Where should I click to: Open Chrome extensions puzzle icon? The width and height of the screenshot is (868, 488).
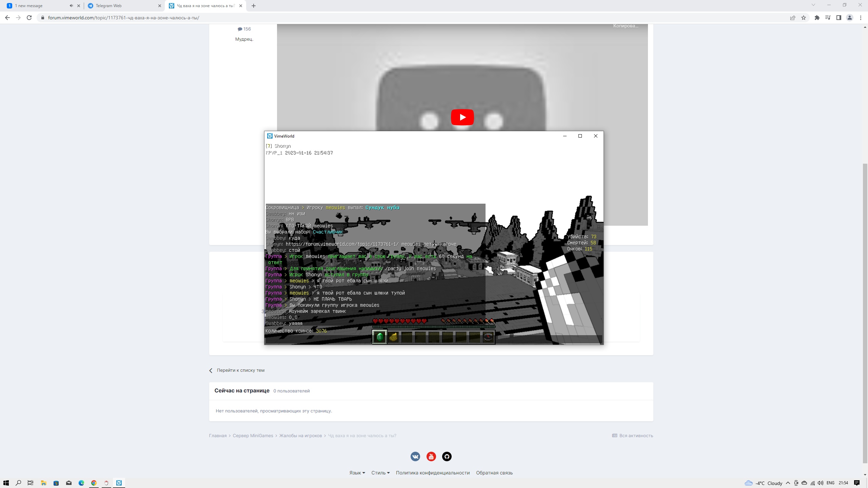click(x=817, y=18)
